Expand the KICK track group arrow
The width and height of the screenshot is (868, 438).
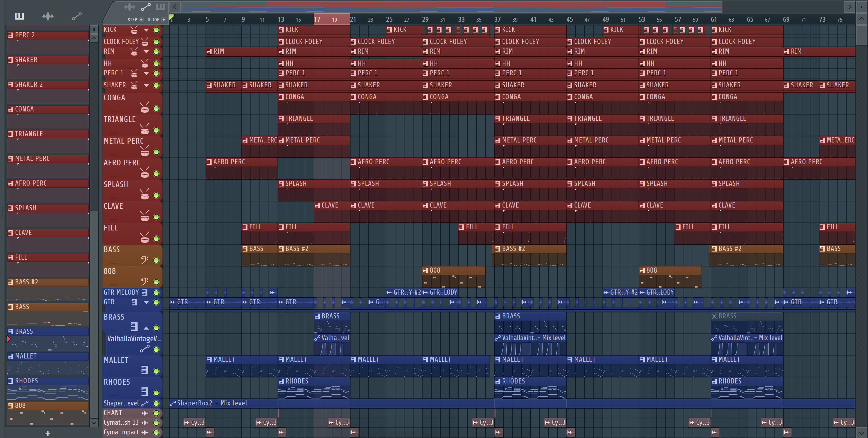[x=146, y=30]
